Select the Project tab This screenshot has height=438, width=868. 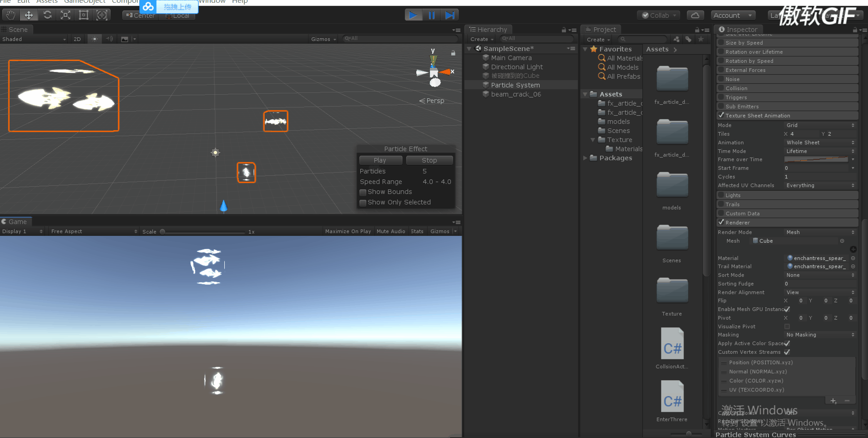[x=601, y=30]
